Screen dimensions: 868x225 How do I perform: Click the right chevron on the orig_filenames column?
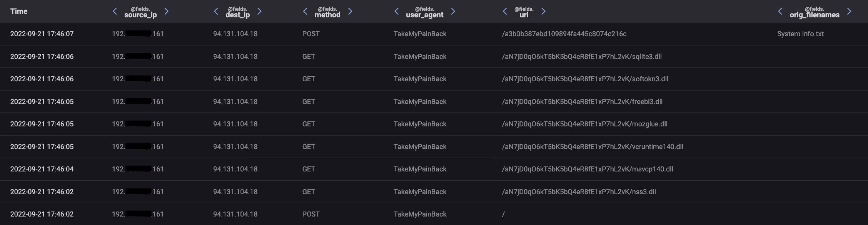(850, 12)
